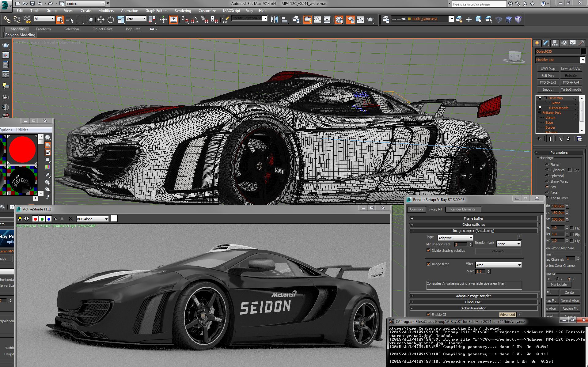Open the Utilities hammer panel tab

click(x=581, y=43)
